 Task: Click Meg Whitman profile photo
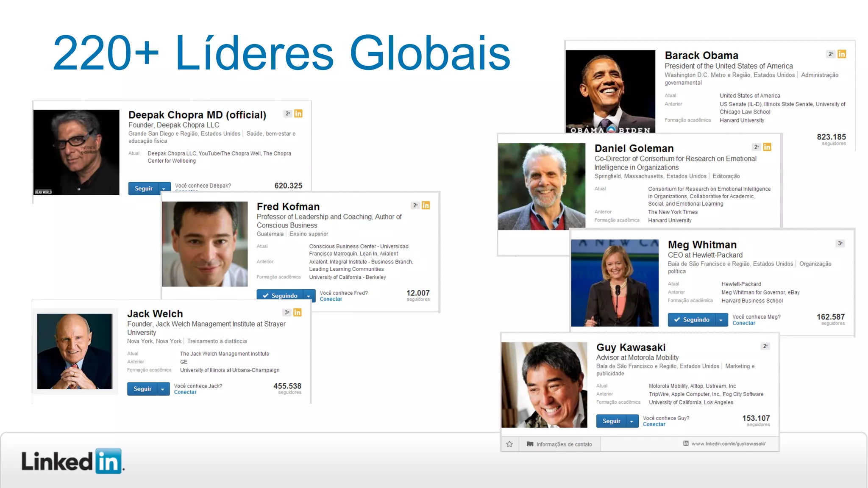pos(615,283)
